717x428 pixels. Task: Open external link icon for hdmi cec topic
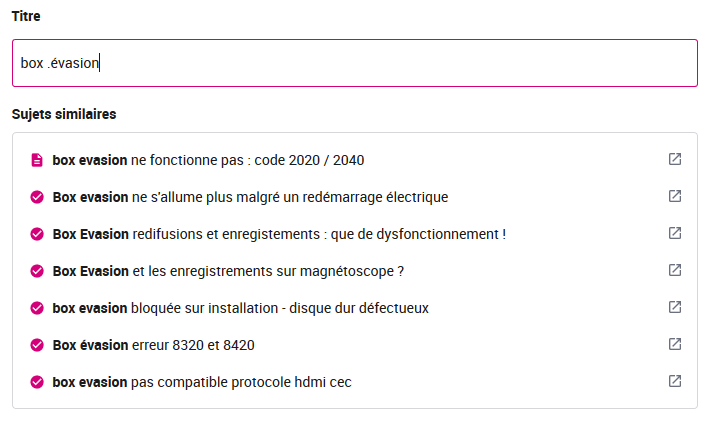tap(675, 381)
